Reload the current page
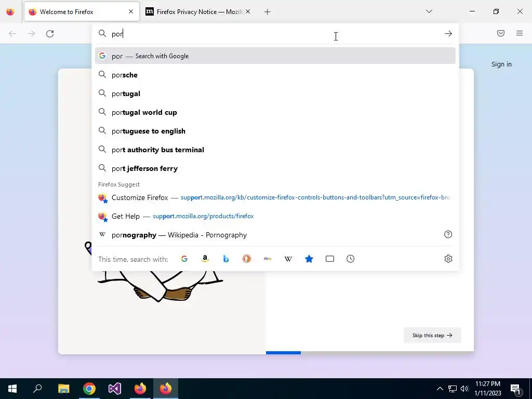532x399 pixels. (x=50, y=34)
